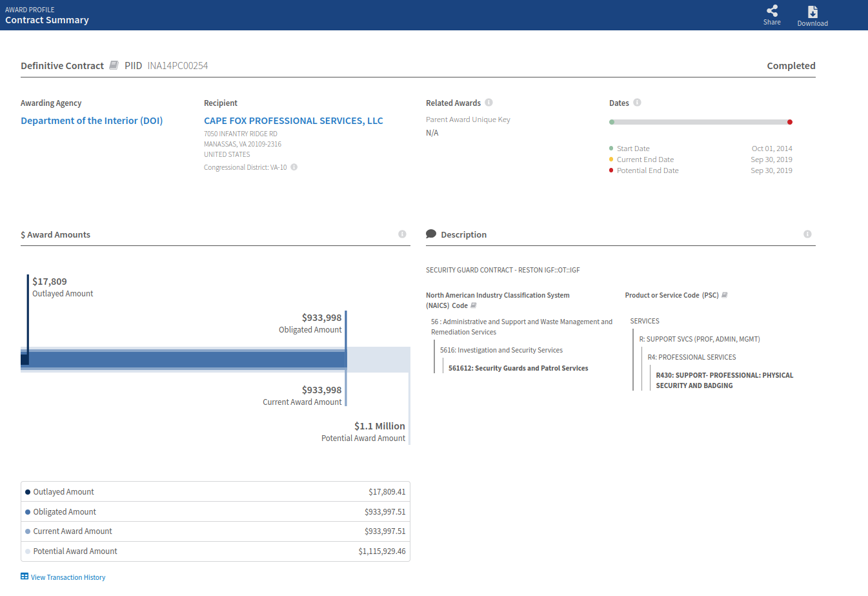
Task: Click the SERVICES top-level PSC entry
Action: pos(645,321)
